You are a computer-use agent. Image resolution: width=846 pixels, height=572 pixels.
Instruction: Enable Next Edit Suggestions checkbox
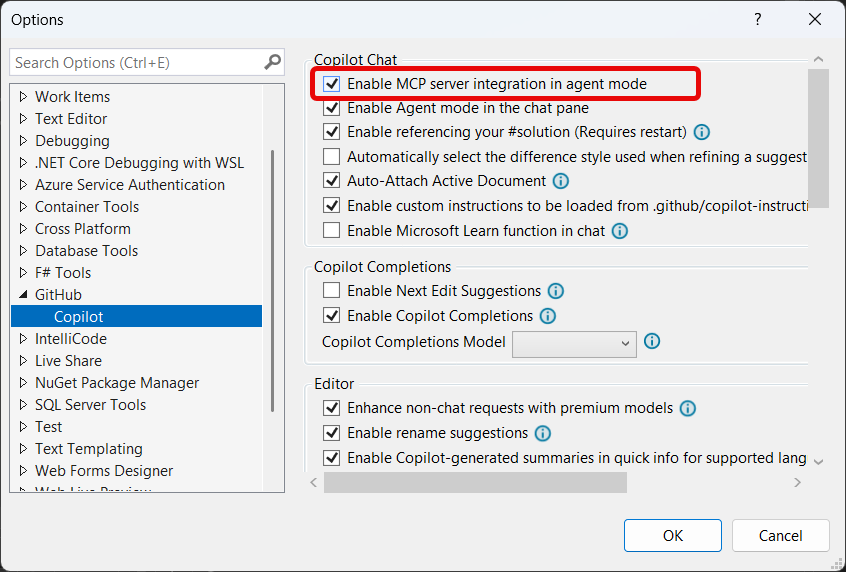tap(332, 291)
